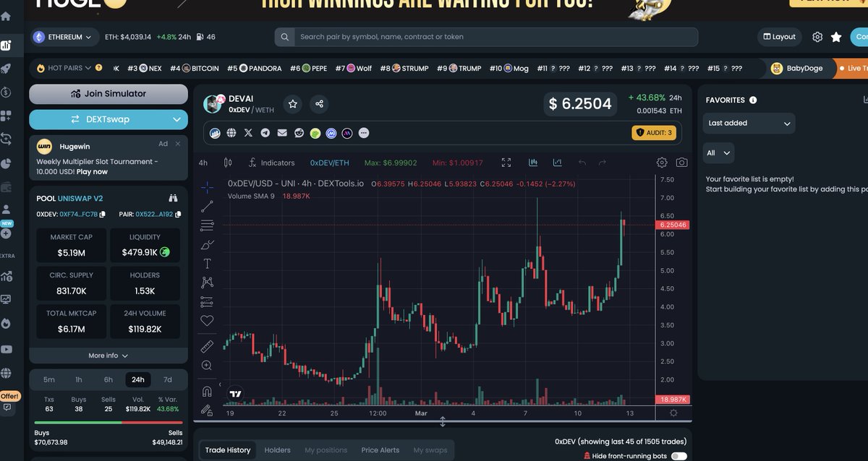Viewport: 868px width, 461px height.
Task: Open the home icon in left sidebar
Action: [x=6, y=17]
